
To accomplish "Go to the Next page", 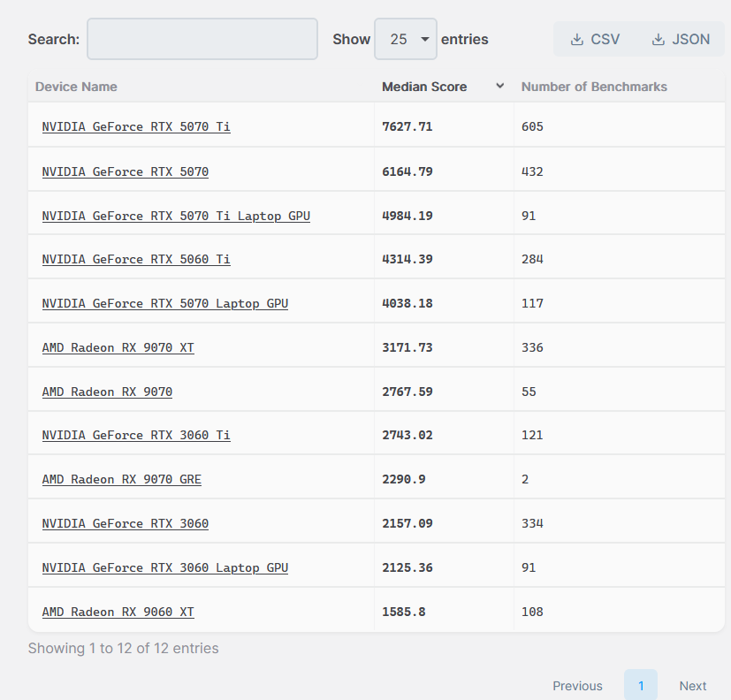I will tap(693, 686).
